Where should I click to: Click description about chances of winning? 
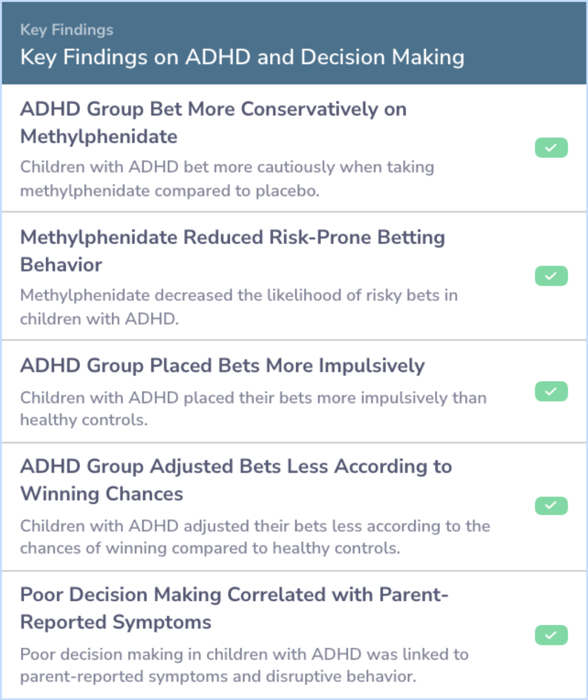pyautogui.click(x=255, y=537)
